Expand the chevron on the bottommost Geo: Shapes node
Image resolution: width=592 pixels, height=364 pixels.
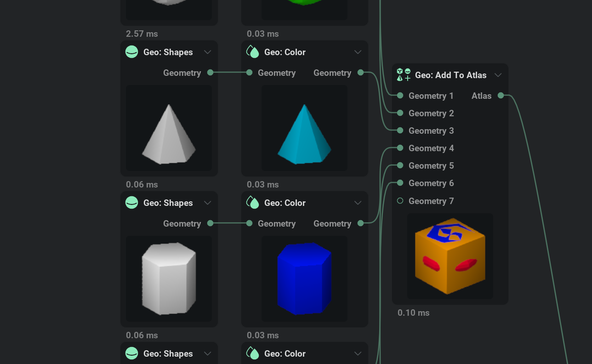(208, 353)
